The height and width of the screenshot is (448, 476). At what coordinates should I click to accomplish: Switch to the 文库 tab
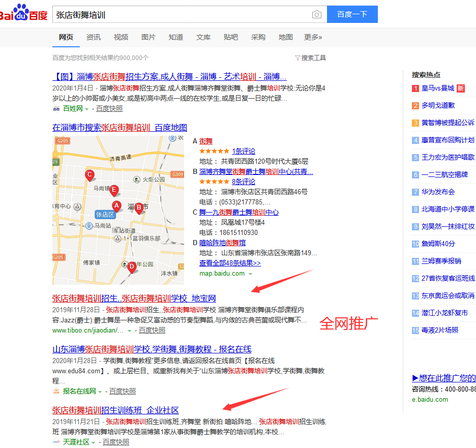pos(203,37)
